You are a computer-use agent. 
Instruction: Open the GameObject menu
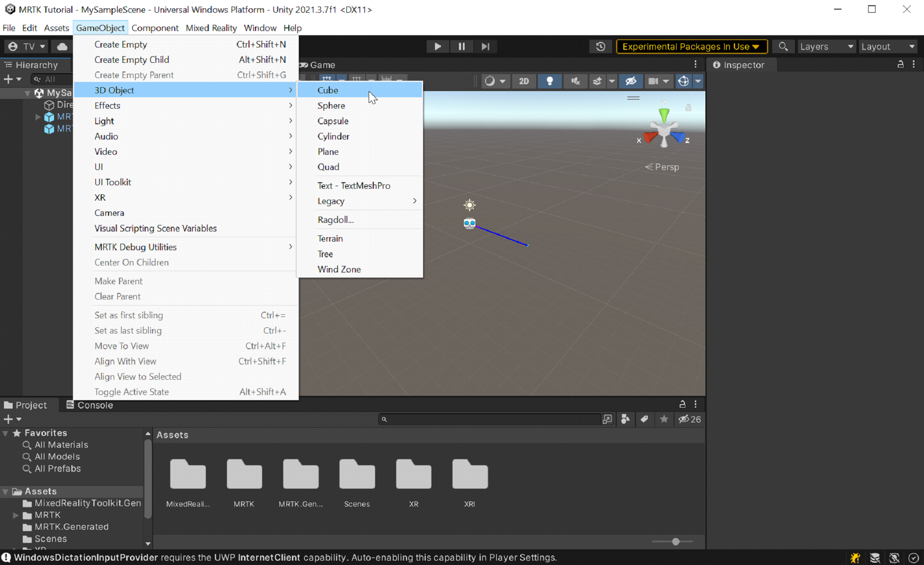(100, 28)
